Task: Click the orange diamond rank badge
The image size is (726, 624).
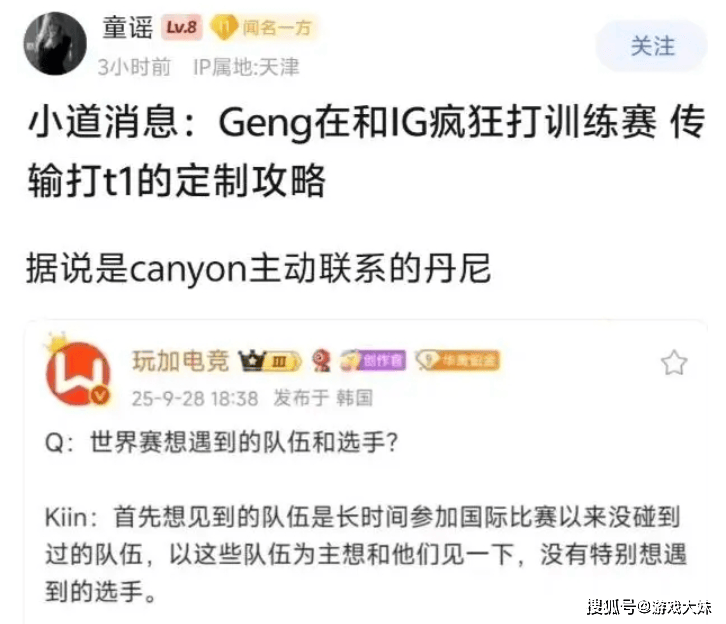Action: [x=458, y=360]
